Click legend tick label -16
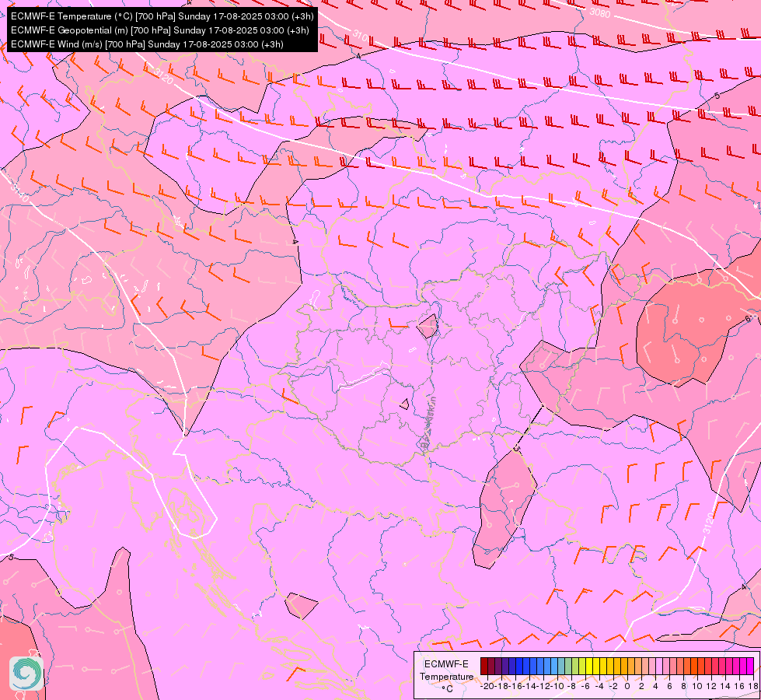This screenshot has width=761, height=700. [515, 687]
